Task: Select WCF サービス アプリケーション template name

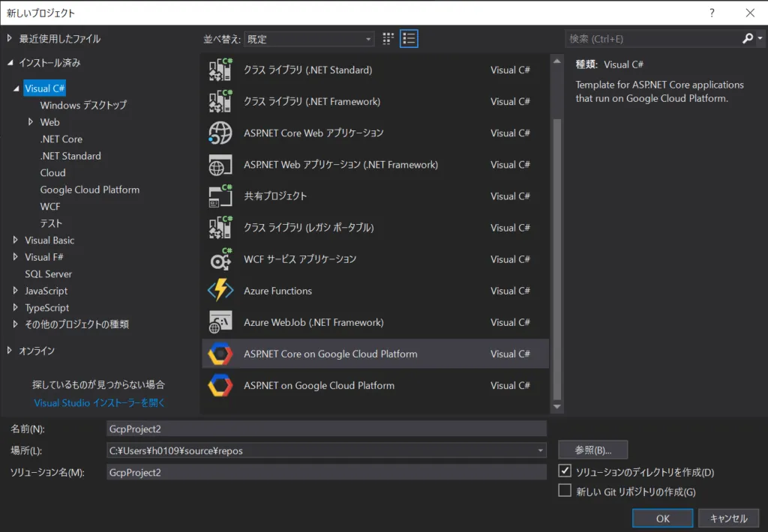Action: 300,259
